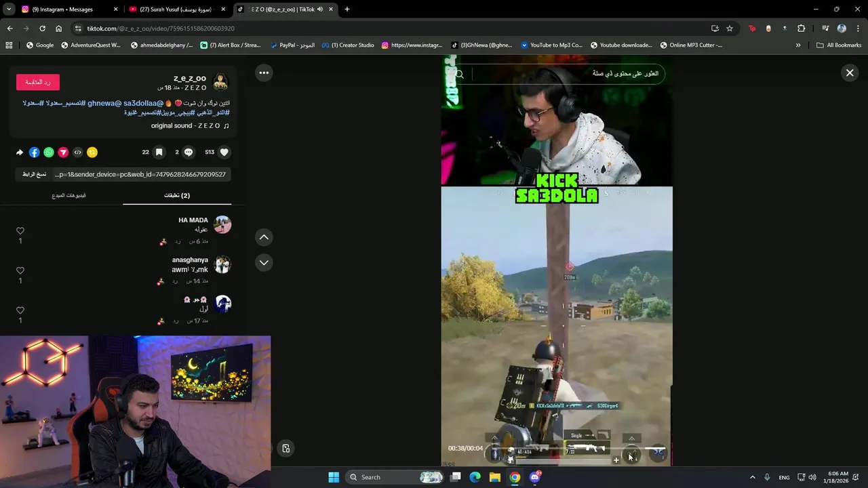
Task: Open the Creator Studio bookmark
Action: tap(348, 45)
